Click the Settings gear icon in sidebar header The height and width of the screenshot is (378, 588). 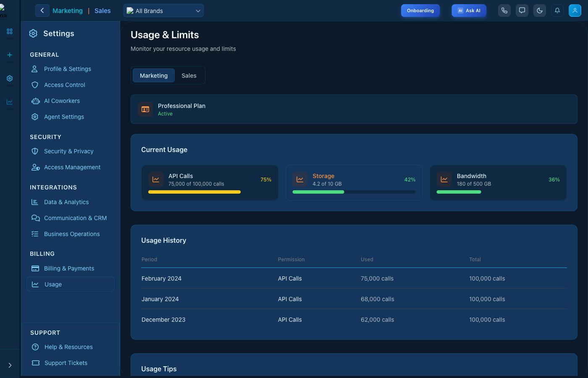click(x=33, y=34)
